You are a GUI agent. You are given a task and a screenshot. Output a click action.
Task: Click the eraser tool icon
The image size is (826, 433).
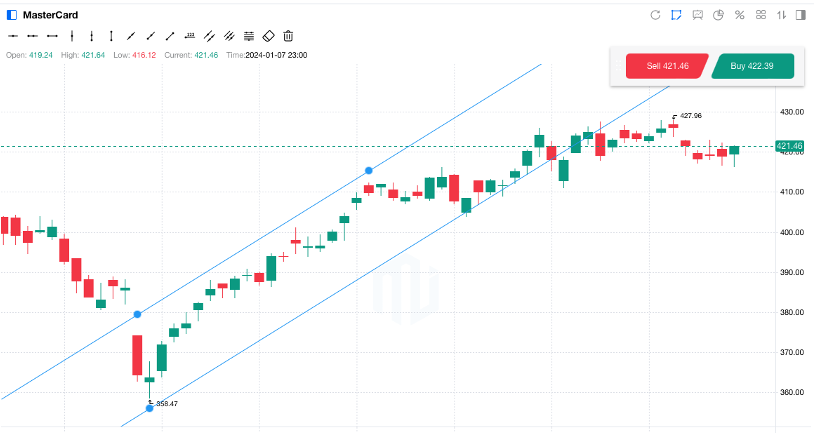point(268,36)
